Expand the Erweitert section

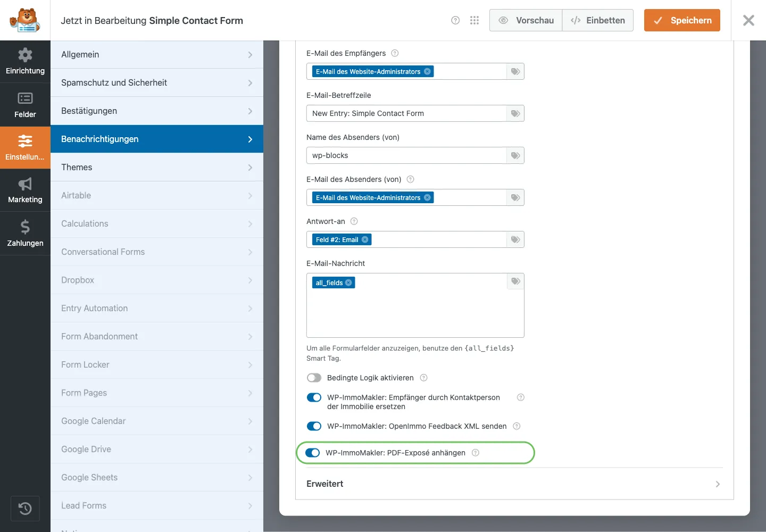[514, 484]
